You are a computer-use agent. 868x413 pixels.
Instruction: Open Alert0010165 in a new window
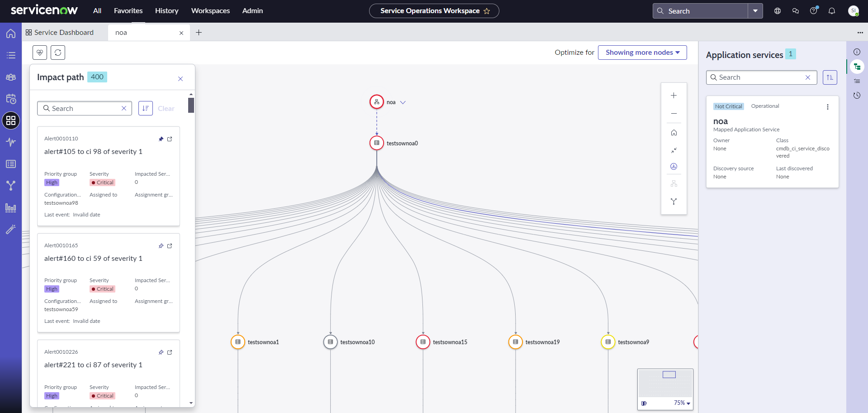(170, 246)
